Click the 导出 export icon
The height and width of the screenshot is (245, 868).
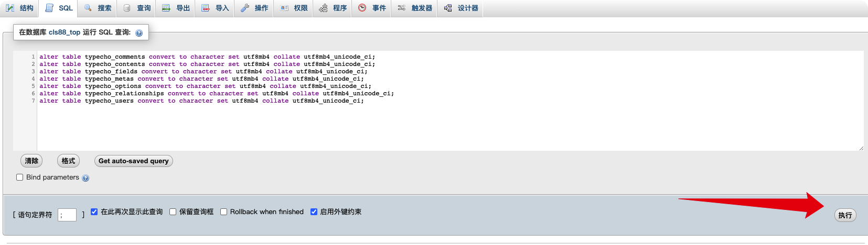click(166, 8)
